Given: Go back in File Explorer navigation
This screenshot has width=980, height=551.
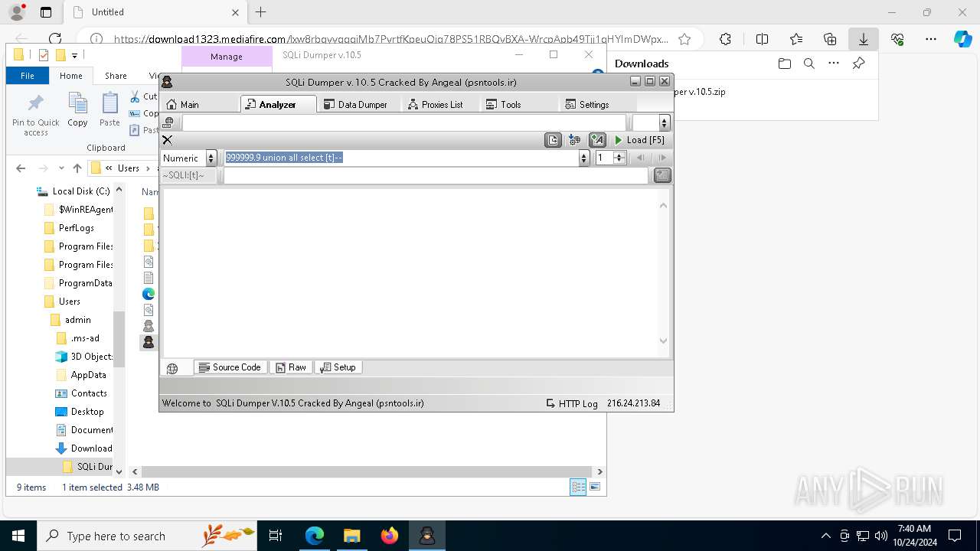Looking at the screenshot, I should pos(21,168).
